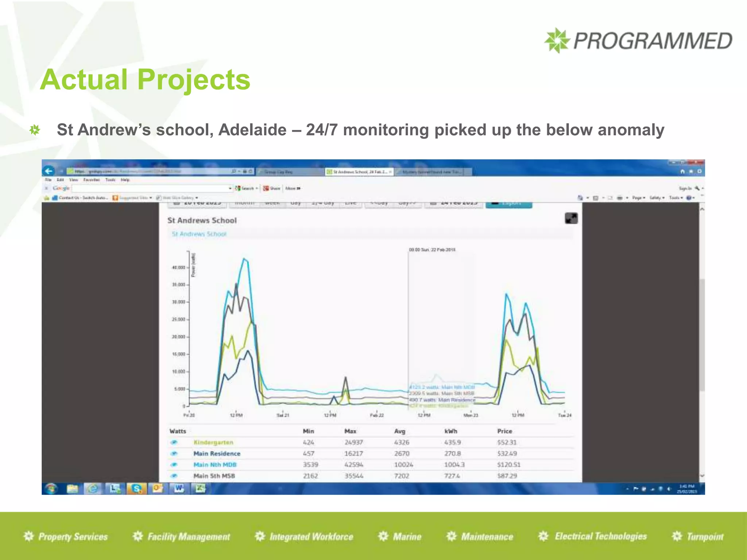Screen dimensions: 747x560
Task: Open Word from the taskbar
Action: point(179,489)
